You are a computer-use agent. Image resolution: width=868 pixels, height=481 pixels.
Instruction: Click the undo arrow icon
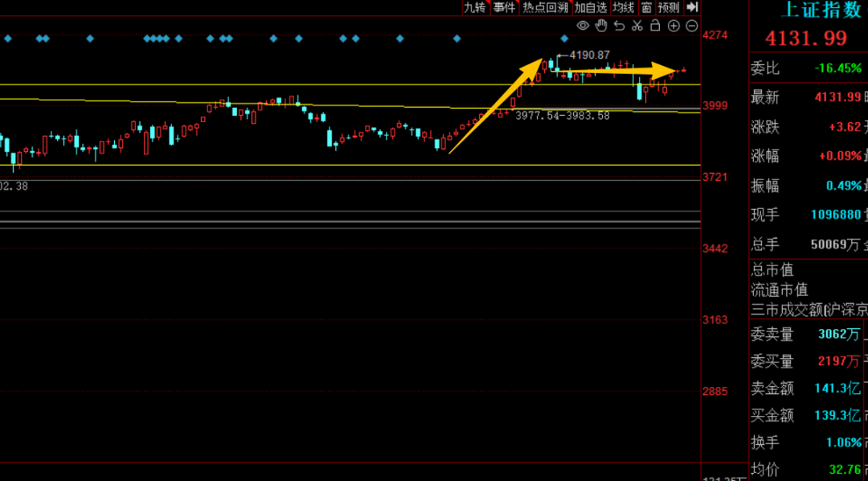620,26
